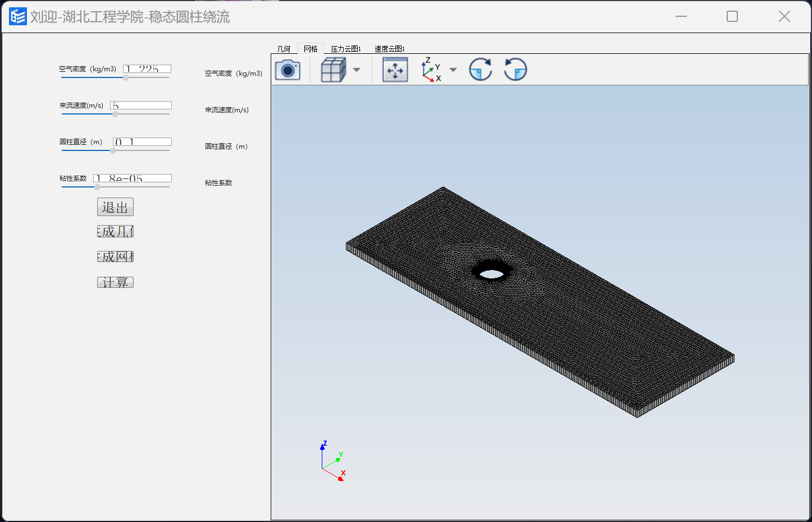This screenshot has width=812, height=522.
Task: Click the 退出 button
Action: [115, 207]
